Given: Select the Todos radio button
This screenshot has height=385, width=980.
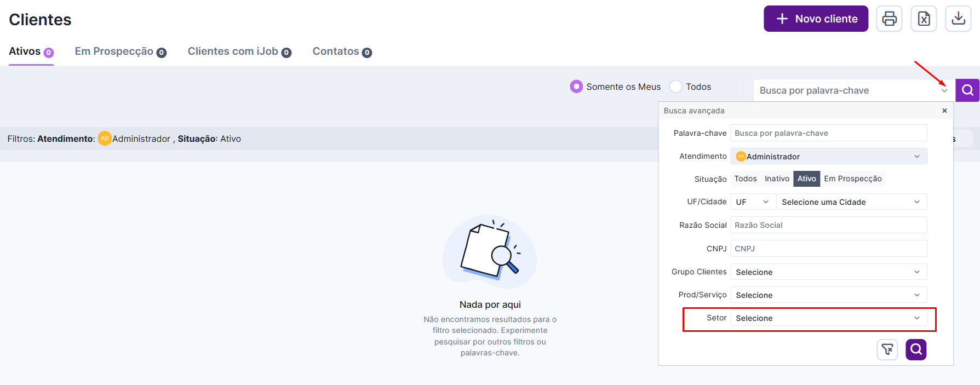Looking at the screenshot, I should pyautogui.click(x=676, y=87).
